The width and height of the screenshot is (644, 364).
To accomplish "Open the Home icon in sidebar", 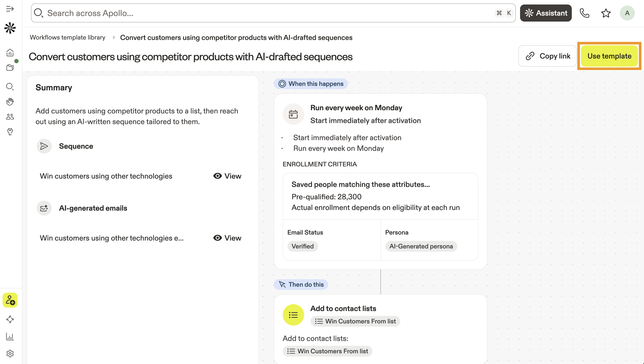I will pyautogui.click(x=10, y=53).
